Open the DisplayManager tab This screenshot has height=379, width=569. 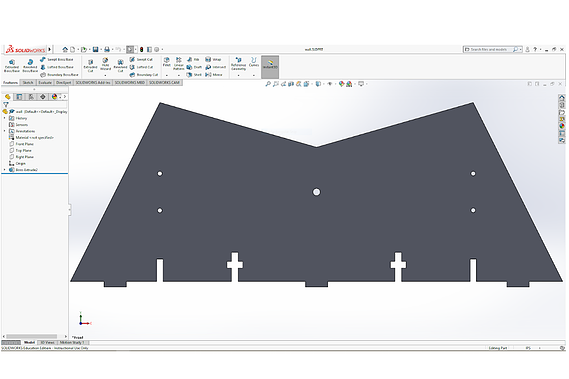click(x=54, y=97)
